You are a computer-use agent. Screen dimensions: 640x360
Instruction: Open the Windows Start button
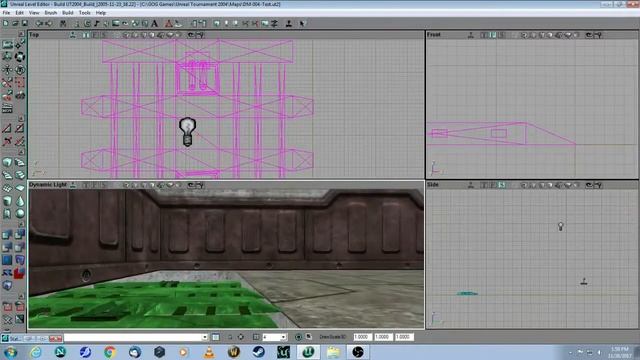(11, 352)
